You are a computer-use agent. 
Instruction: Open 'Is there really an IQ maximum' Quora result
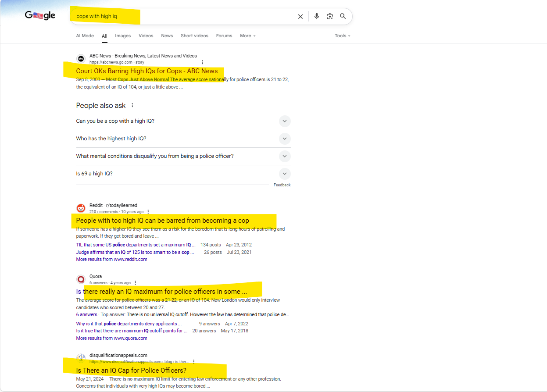tap(161, 292)
